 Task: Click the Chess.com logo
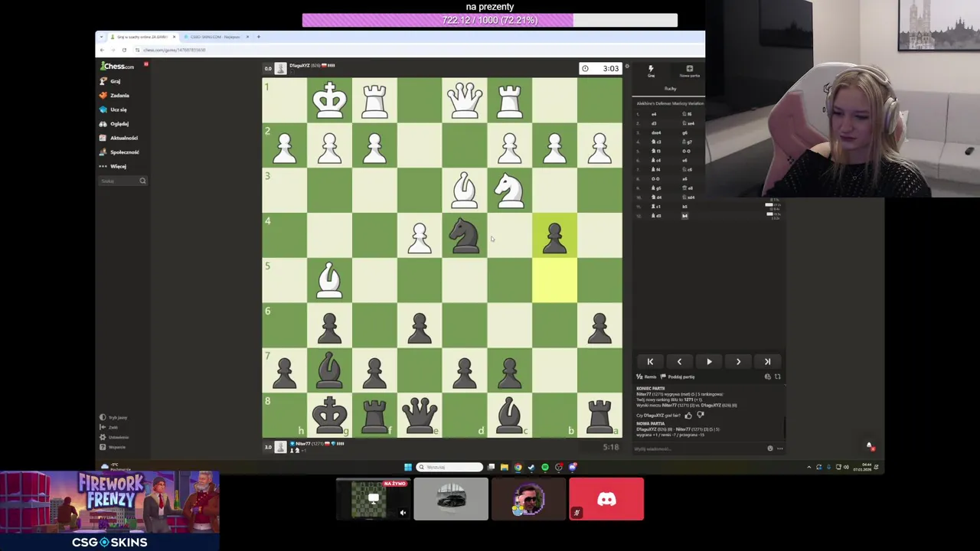[x=117, y=67]
